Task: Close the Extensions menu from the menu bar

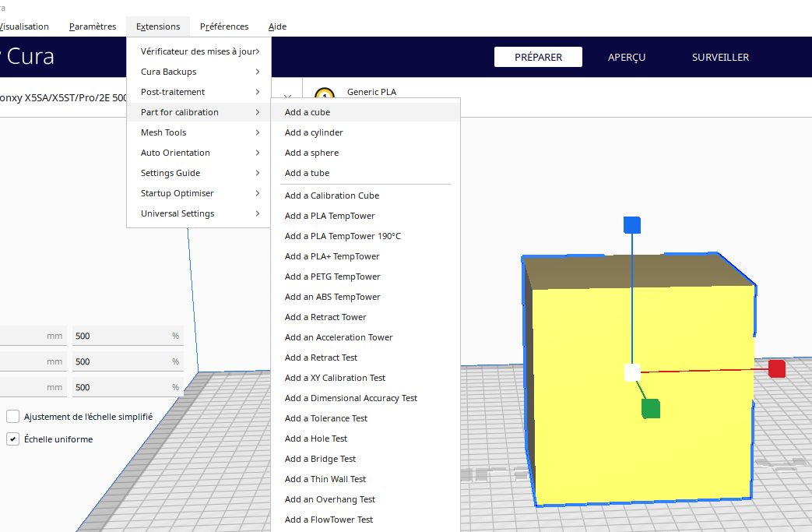Action: pos(158,26)
